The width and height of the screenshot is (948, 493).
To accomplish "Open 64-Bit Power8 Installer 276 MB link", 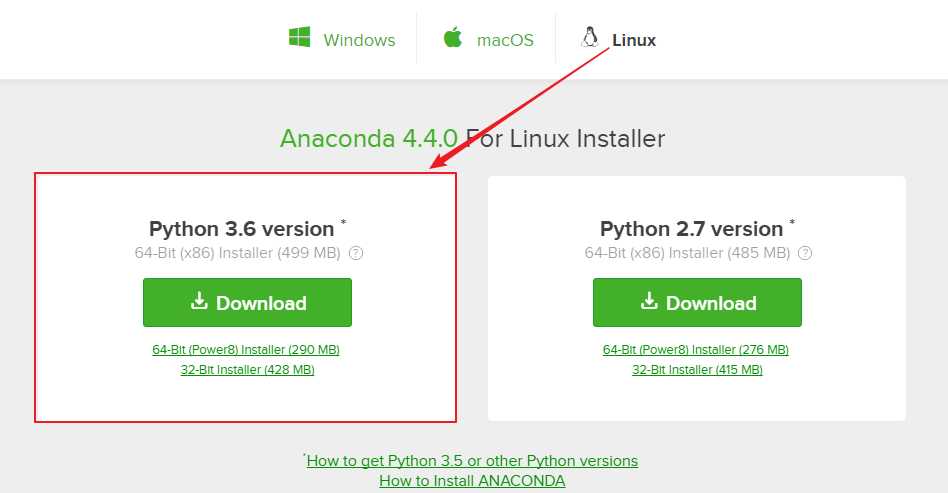I will (696, 350).
